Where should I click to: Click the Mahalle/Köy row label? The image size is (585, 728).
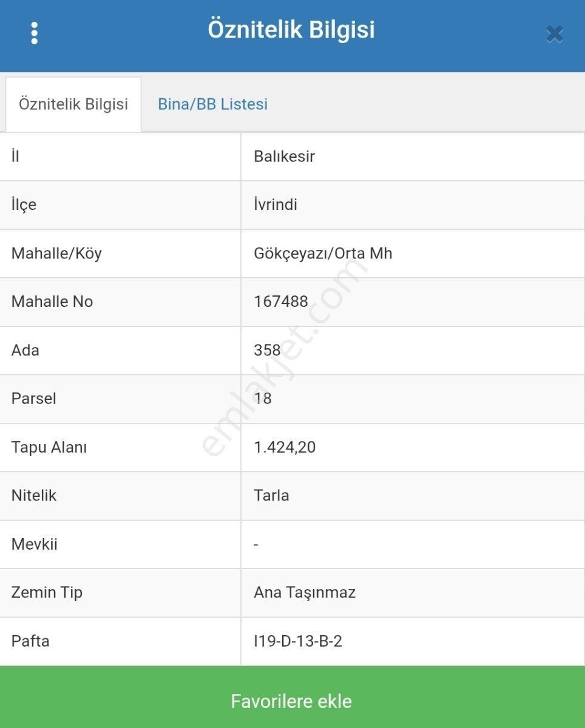point(56,253)
